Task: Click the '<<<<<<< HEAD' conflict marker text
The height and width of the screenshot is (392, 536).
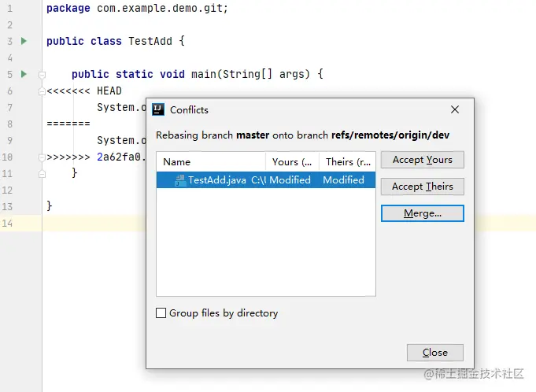Action: click(84, 91)
